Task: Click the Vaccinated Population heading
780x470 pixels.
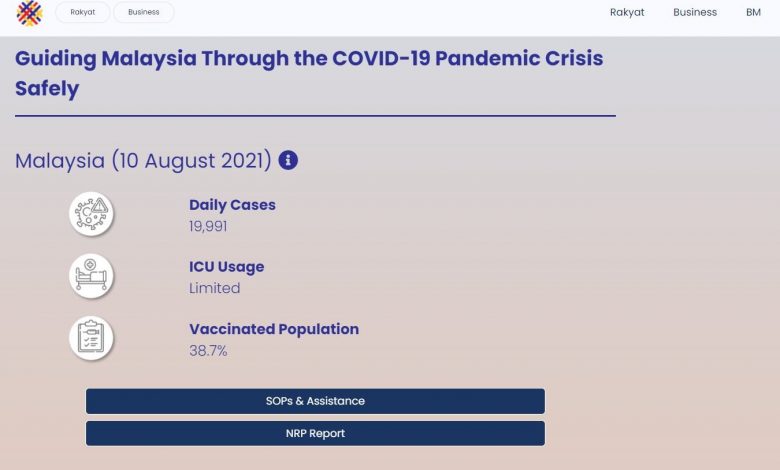Action: pyautogui.click(x=273, y=329)
